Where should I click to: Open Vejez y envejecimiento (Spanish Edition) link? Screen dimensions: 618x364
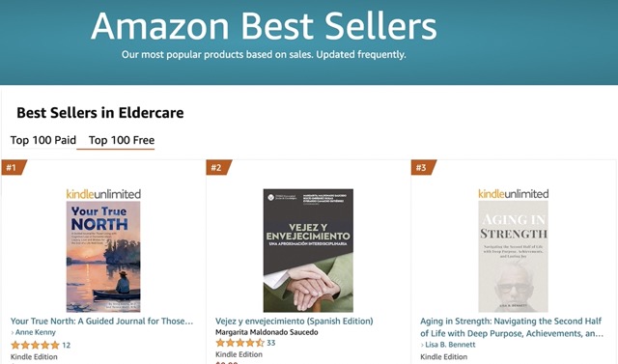tap(294, 322)
